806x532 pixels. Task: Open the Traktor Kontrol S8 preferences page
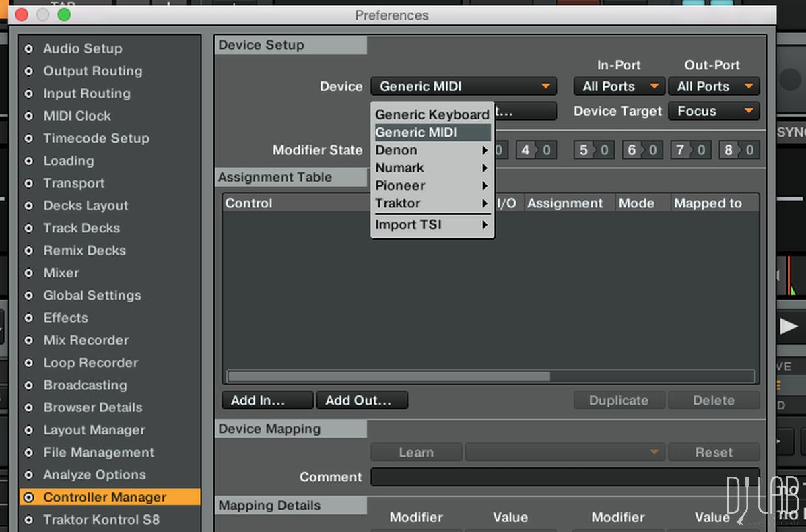[x=101, y=519]
